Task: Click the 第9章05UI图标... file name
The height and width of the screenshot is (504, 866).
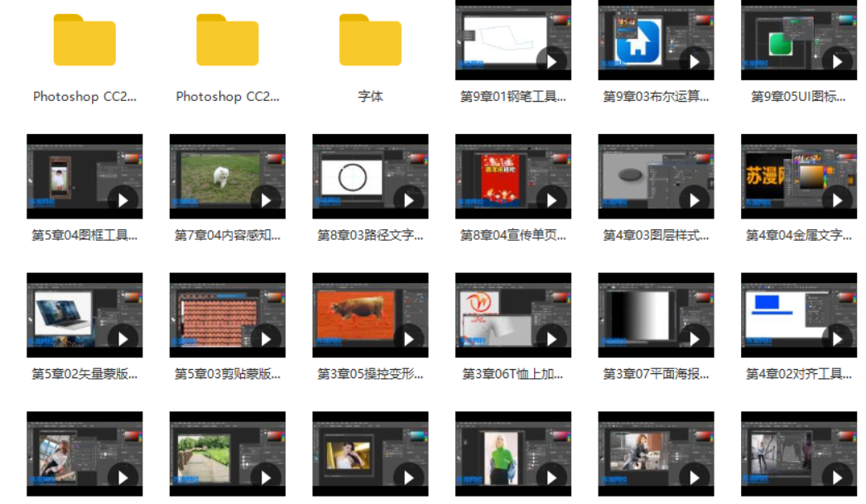Action: (799, 97)
